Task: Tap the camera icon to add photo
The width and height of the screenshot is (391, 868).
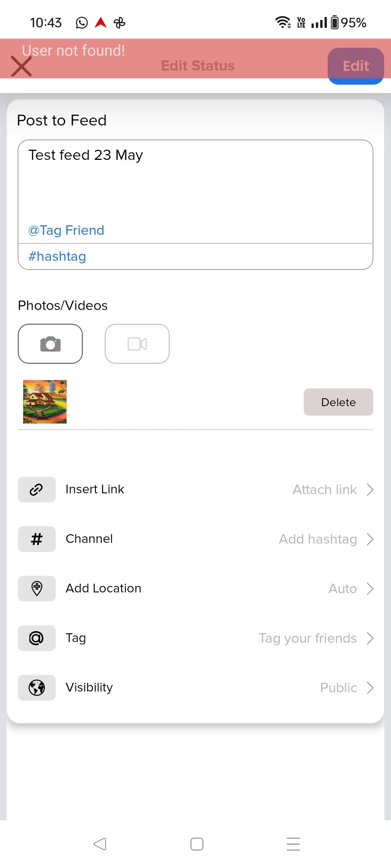Action: 50,344
